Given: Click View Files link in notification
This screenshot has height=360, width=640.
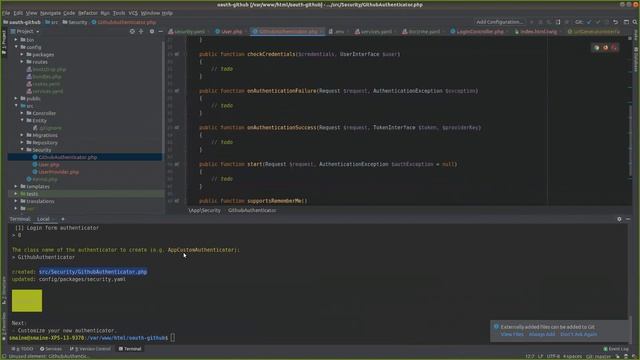Looking at the screenshot, I should coord(512,334).
